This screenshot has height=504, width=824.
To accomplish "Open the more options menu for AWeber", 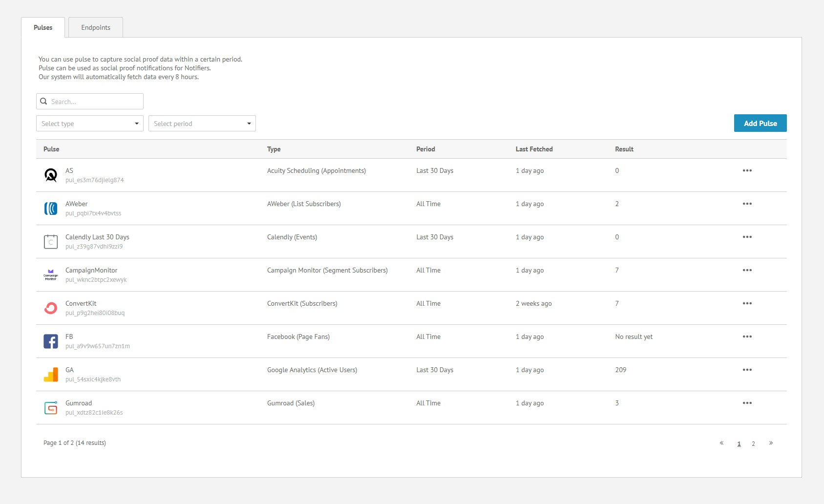I will tap(747, 204).
